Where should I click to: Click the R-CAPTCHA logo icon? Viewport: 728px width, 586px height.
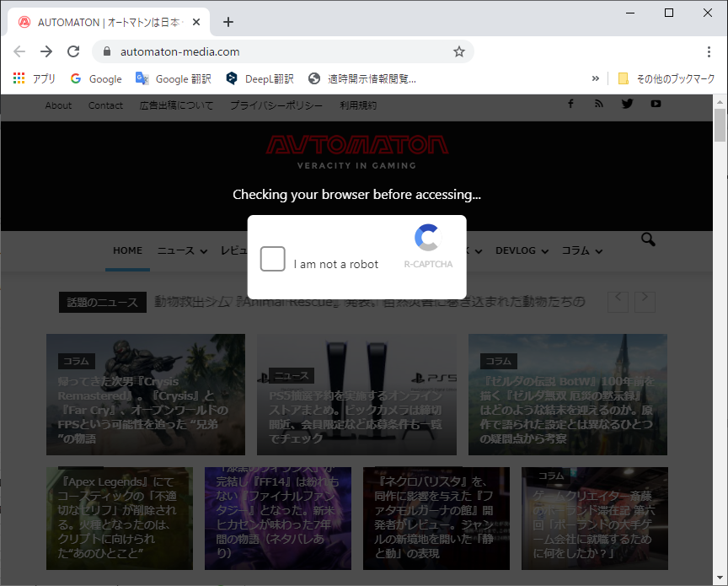[x=427, y=238]
